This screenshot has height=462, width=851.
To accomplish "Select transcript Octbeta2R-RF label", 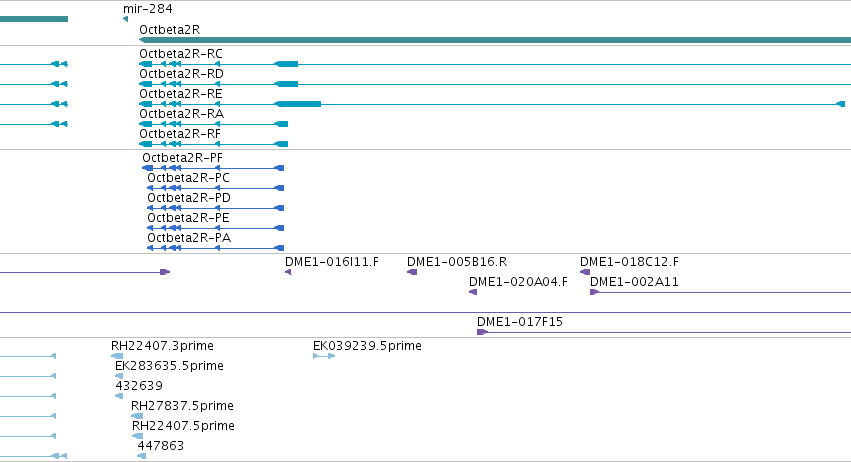I will coord(180,134).
